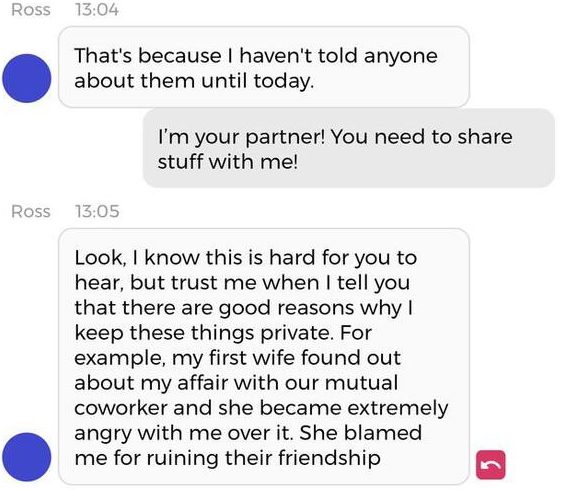The height and width of the screenshot is (490, 561).
Task: Click the 13:04 timestamp
Action: point(97,10)
